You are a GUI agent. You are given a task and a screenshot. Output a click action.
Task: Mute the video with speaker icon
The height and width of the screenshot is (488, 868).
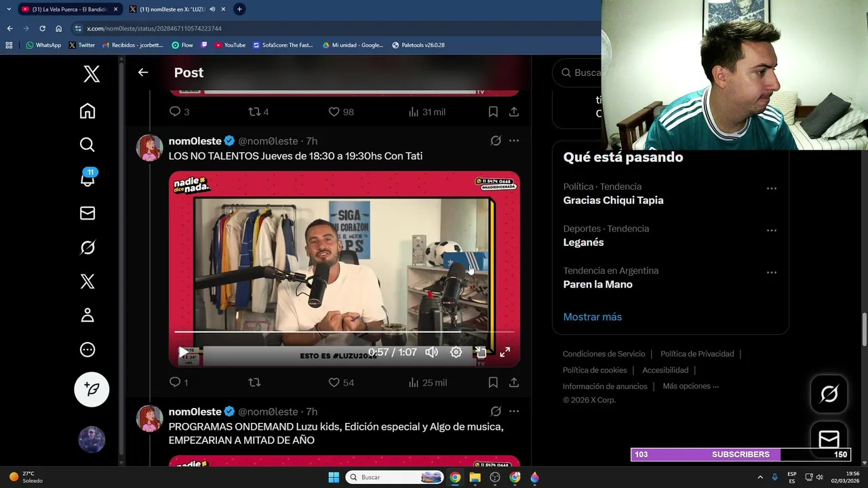(x=431, y=352)
